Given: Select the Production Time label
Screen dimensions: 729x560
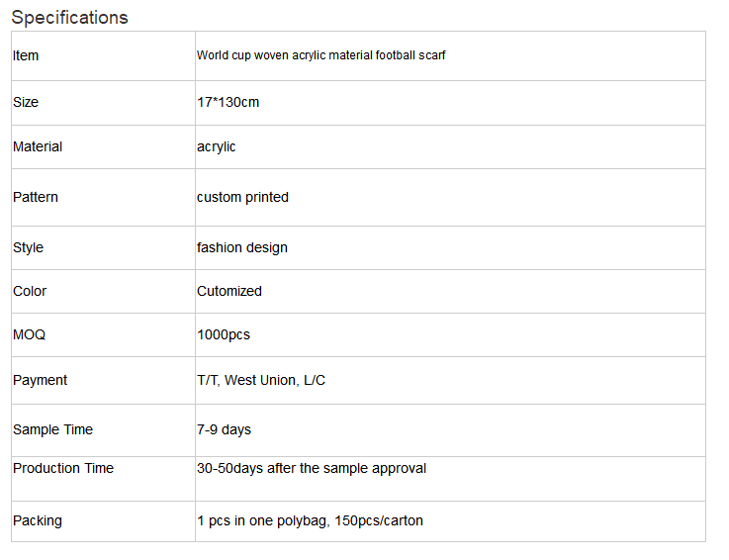Looking at the screenshot, I should (63, 468).
